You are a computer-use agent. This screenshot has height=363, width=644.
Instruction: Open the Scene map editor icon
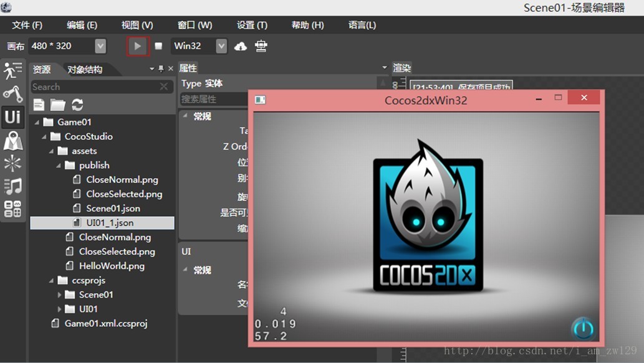click(12, 141)
